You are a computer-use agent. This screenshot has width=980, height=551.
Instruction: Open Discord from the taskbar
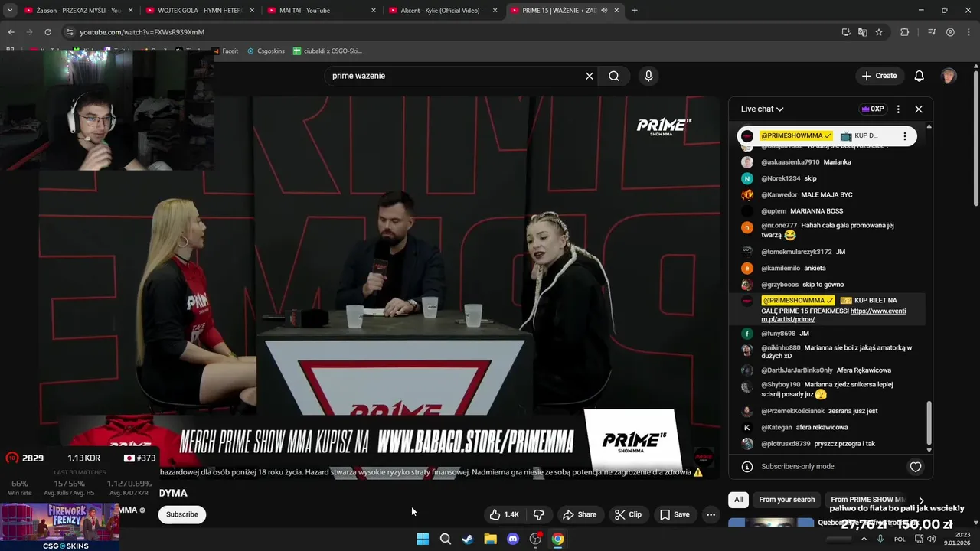pos(513,539)
